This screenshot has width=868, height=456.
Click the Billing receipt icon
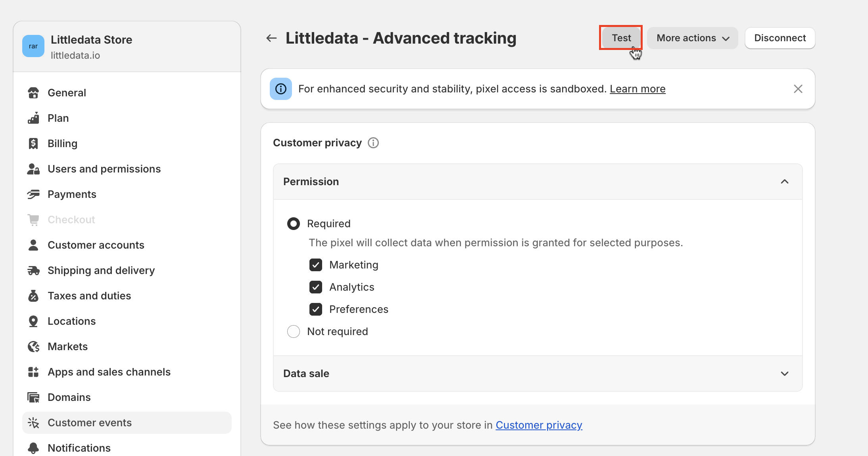(33, 144)
